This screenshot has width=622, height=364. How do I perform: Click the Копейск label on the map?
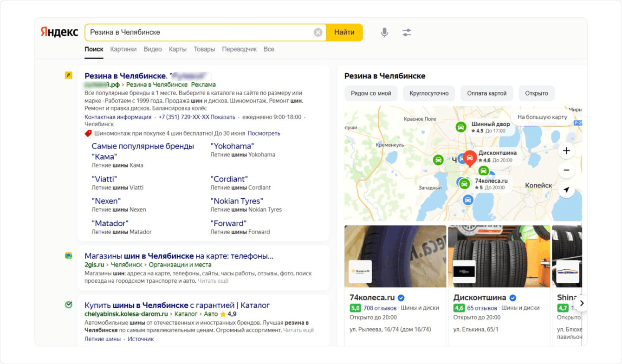pos(538,185)
